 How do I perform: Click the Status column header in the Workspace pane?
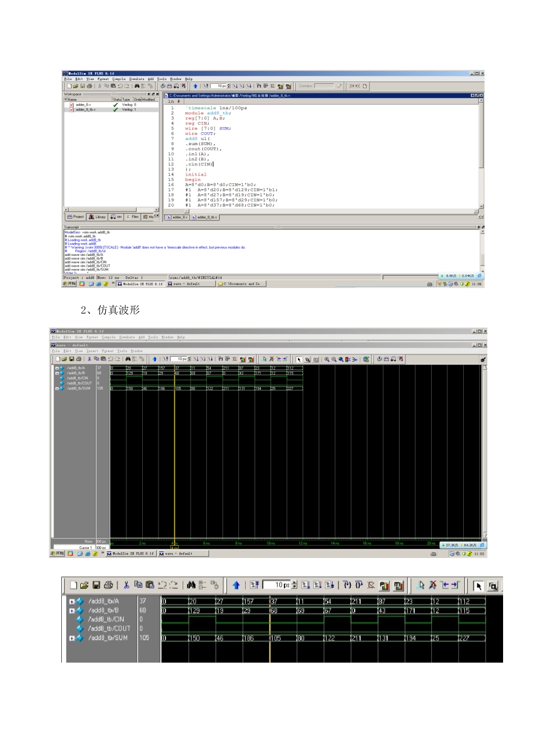[x=116, y=99]
